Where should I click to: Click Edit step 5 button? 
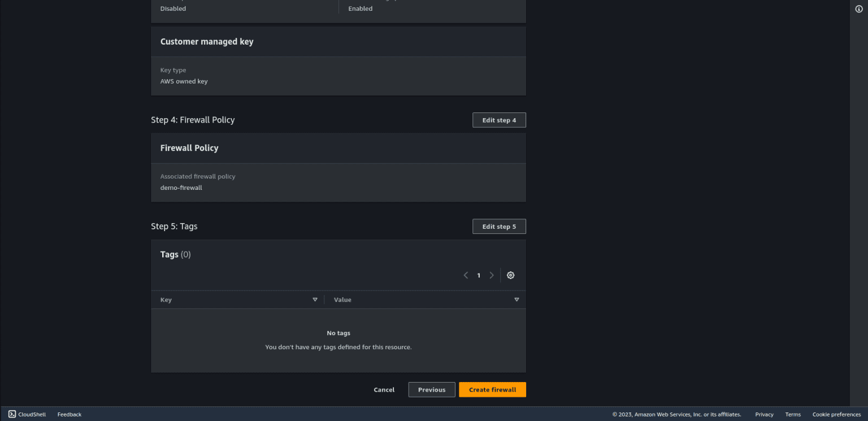pos(499,227)
